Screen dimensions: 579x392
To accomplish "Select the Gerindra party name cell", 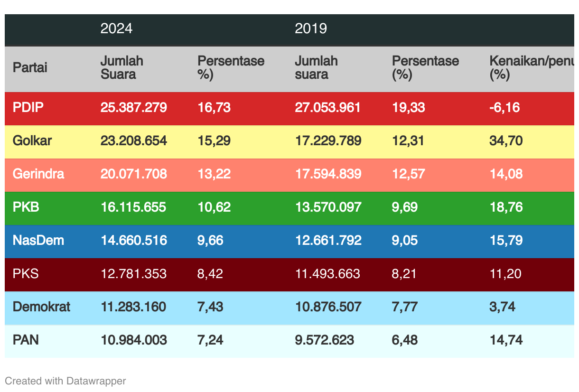I will pyautogui.click(x=38, y=174).
